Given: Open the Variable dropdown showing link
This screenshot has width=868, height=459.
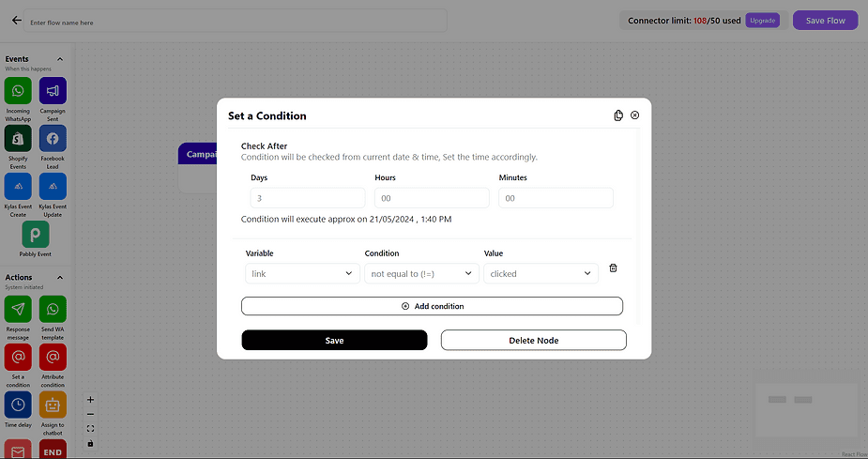Looking at the screenshot, I should 302,273.
